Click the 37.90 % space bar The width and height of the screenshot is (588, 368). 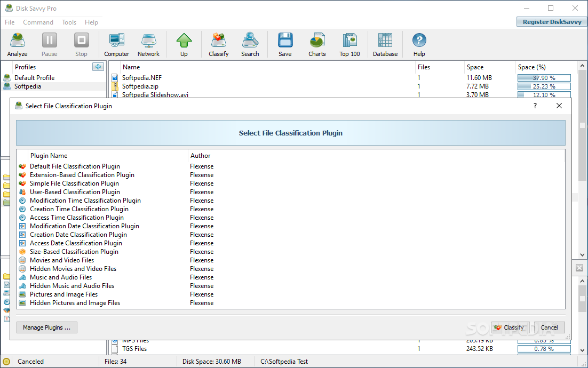click(x=544, y=78)
